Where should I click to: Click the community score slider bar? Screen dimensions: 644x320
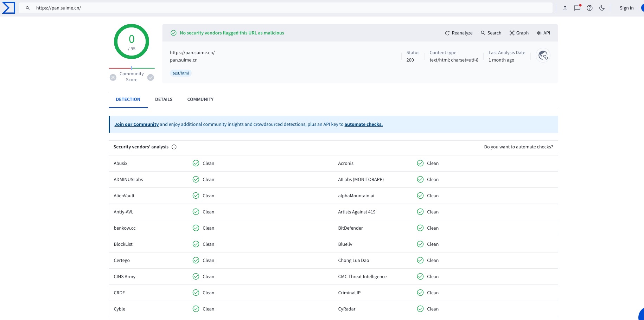coord(132,68)
